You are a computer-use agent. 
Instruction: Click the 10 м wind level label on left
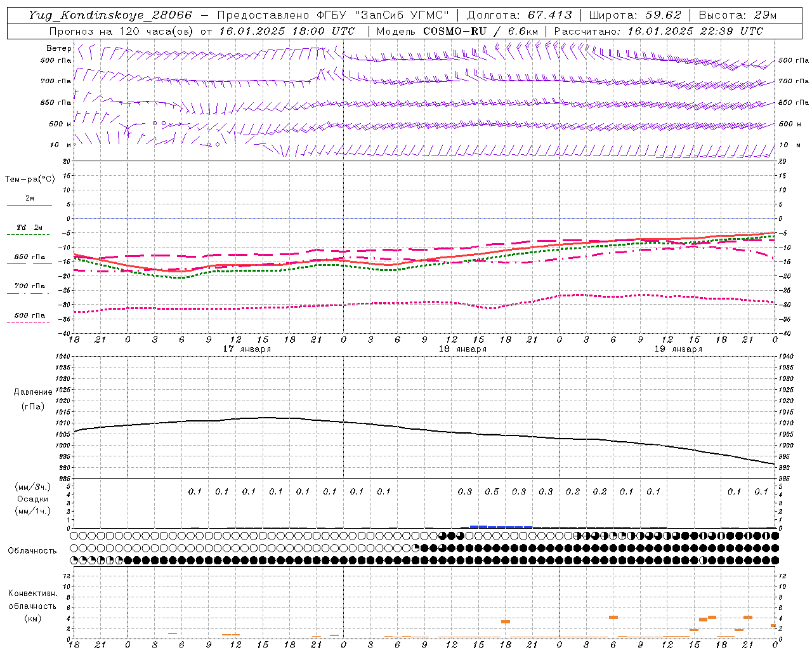pos(60,145)
